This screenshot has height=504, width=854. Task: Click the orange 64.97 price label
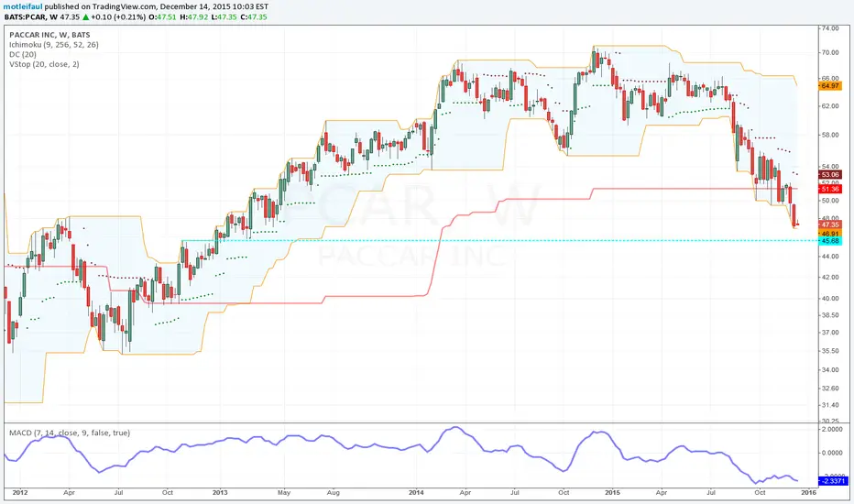(830, 86)
